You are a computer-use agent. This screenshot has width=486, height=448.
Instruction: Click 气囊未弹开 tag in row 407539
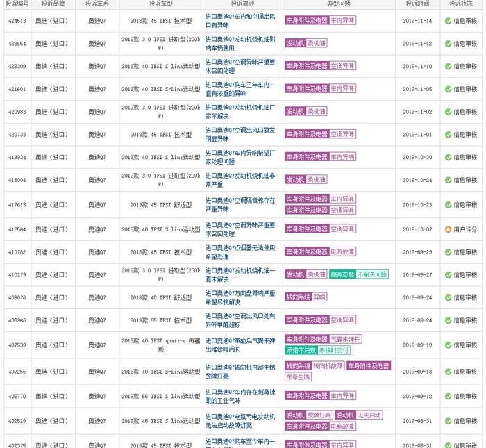pyautogui.click(x=345, y=339)
